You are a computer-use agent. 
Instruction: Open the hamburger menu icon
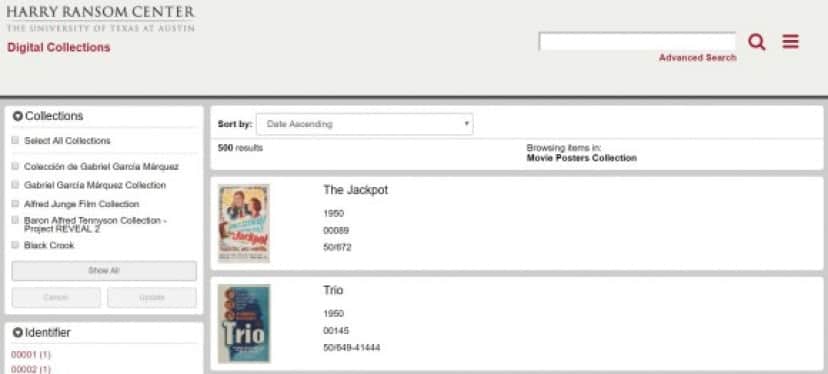click(x=791, y=41)
